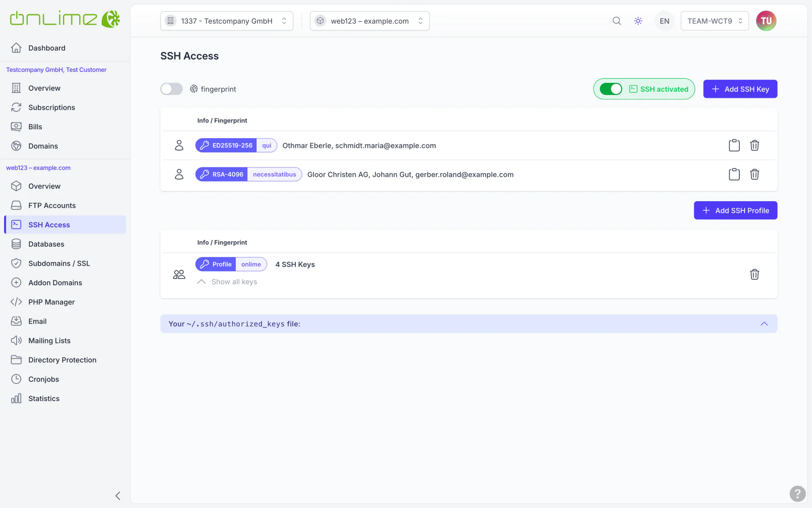Click the group icon of the profile row
Screen dimensions: 812x508
179,274
